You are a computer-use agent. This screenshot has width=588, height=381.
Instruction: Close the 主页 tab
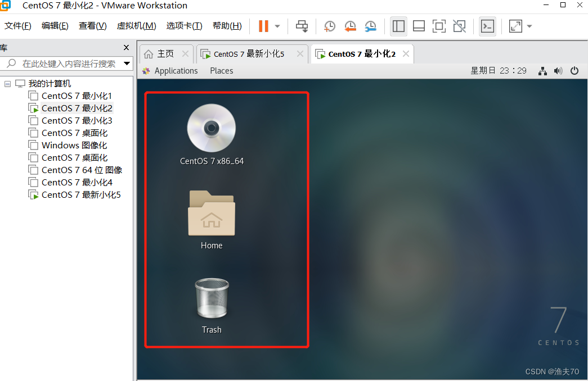tap(185, 53)
